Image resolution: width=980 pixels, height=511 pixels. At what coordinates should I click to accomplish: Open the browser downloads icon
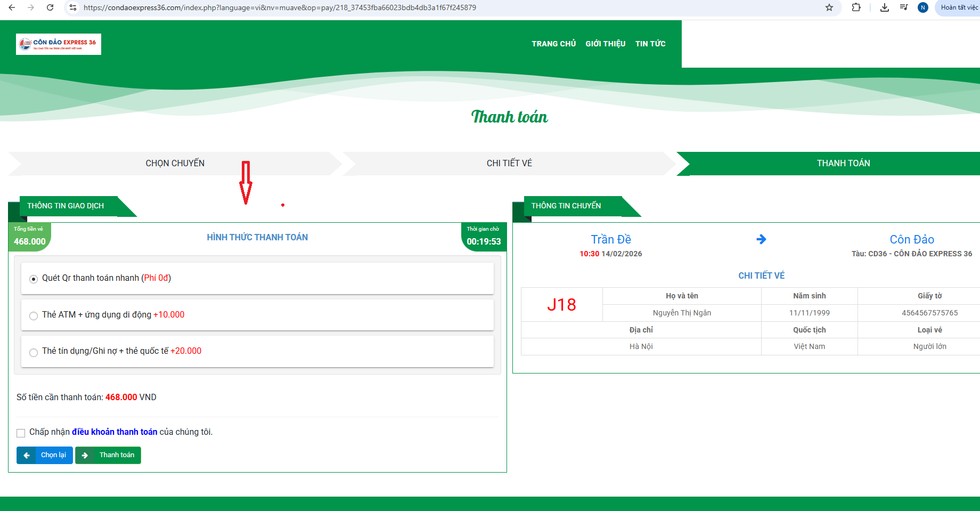[885, 7]
